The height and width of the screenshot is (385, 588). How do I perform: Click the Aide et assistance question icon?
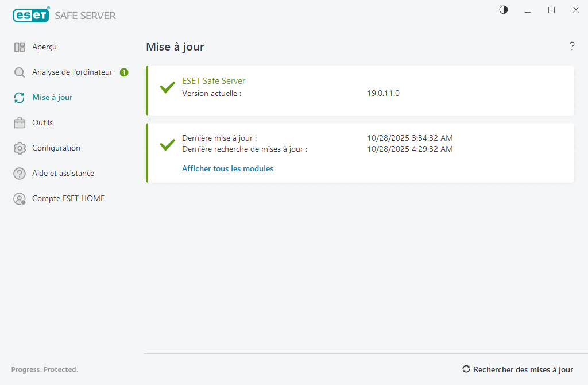point(20,174)
